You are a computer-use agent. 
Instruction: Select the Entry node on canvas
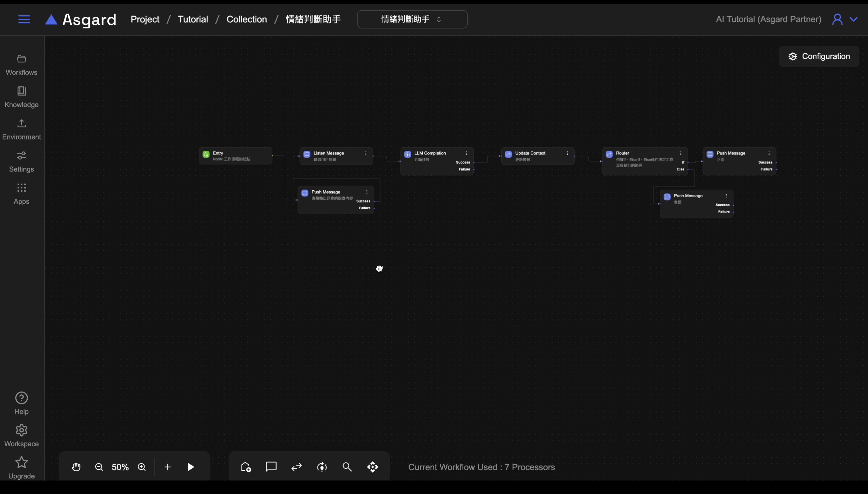[235, 156]
